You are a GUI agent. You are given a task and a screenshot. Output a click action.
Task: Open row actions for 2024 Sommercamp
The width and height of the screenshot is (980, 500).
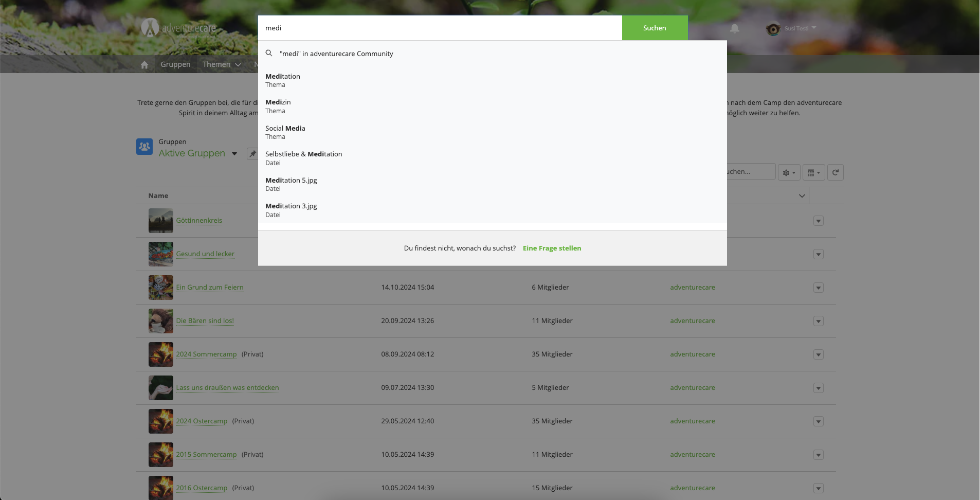pyautogui.click(x=819, y=354)
